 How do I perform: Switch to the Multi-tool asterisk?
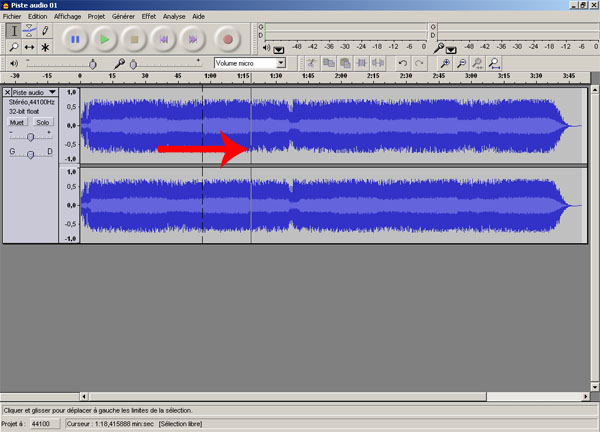(x=45, y=47)
